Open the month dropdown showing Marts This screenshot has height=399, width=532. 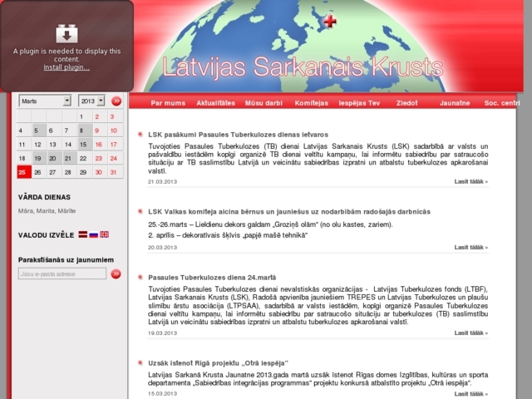click(45, 101)
